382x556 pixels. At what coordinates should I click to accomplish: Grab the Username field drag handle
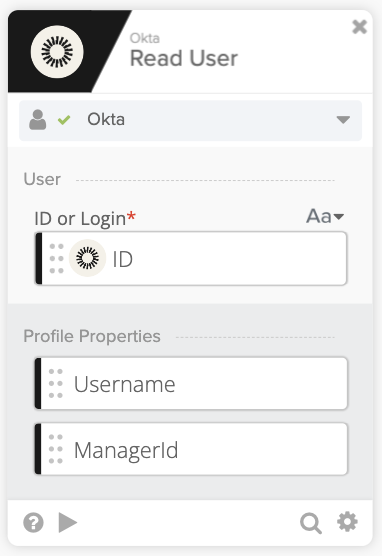coord(56,383)
